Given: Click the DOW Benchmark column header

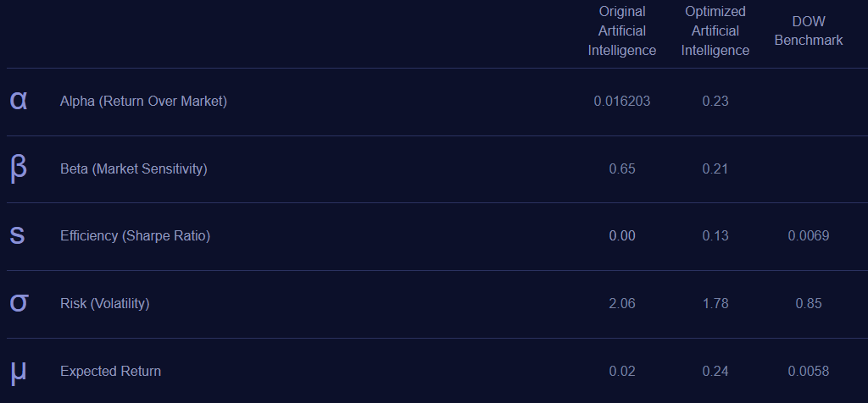Looking at the screenshot, I should (x=809, y=30).
